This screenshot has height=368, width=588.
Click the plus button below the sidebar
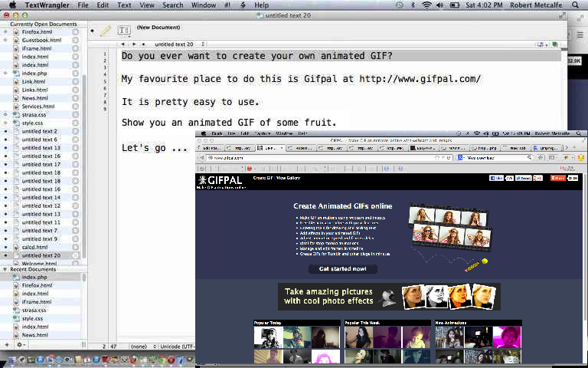[x=7, y=344]
